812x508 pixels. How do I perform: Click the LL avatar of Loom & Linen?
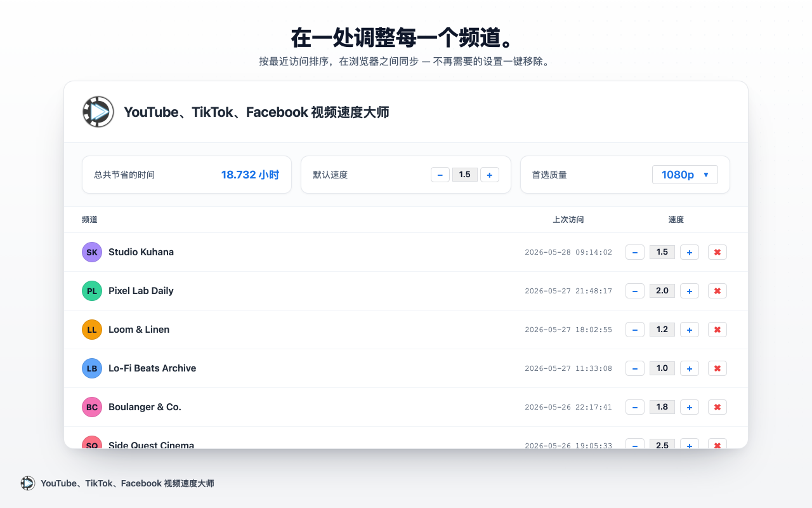tap(92, 330)
